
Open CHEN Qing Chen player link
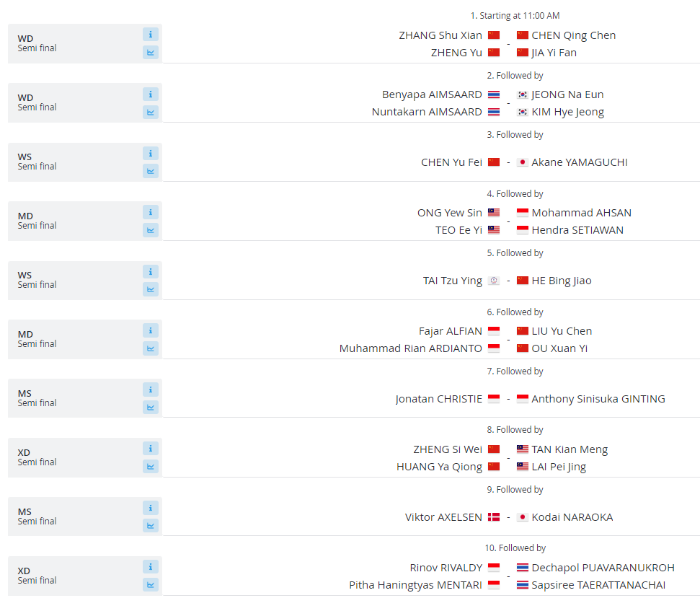point(573,35)
